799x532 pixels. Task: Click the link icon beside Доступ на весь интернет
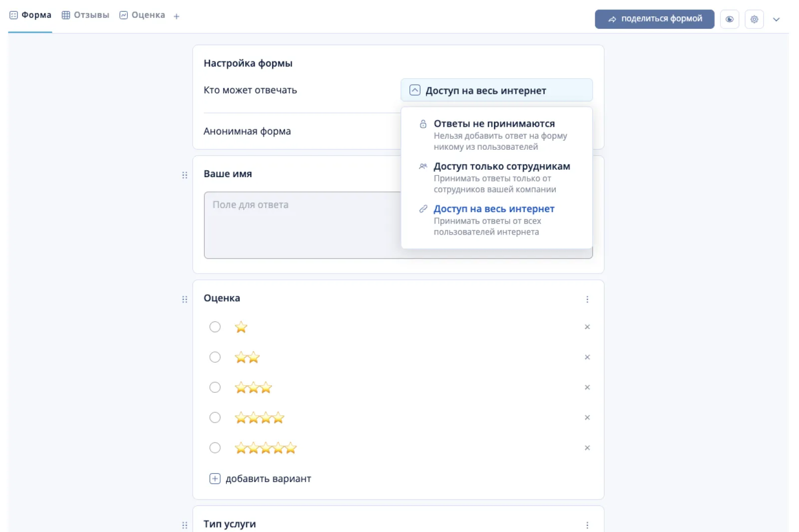423,209
